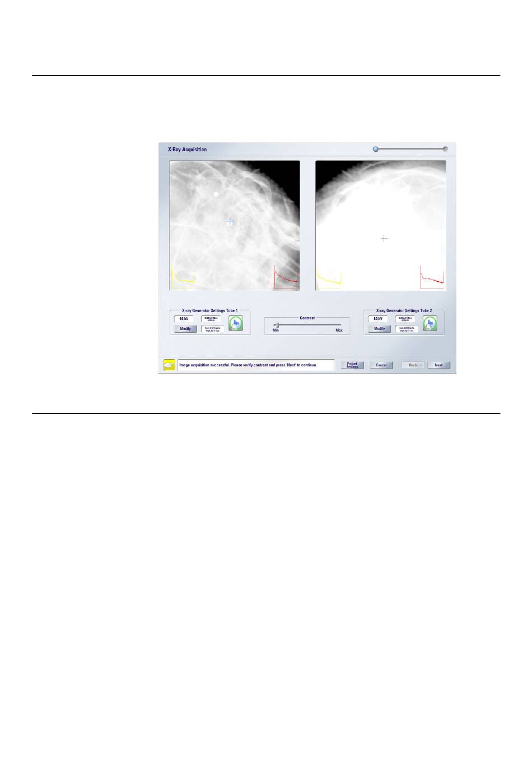Viewport: 532px width, 772px height.
Task: Click the white marker dot in the left X-ray
Action: pyautogui.click(x=216, y=194)
